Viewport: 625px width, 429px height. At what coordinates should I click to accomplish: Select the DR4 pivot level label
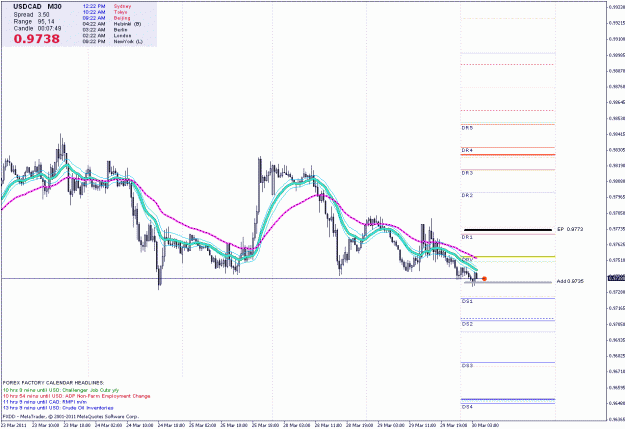pos(467,151)
